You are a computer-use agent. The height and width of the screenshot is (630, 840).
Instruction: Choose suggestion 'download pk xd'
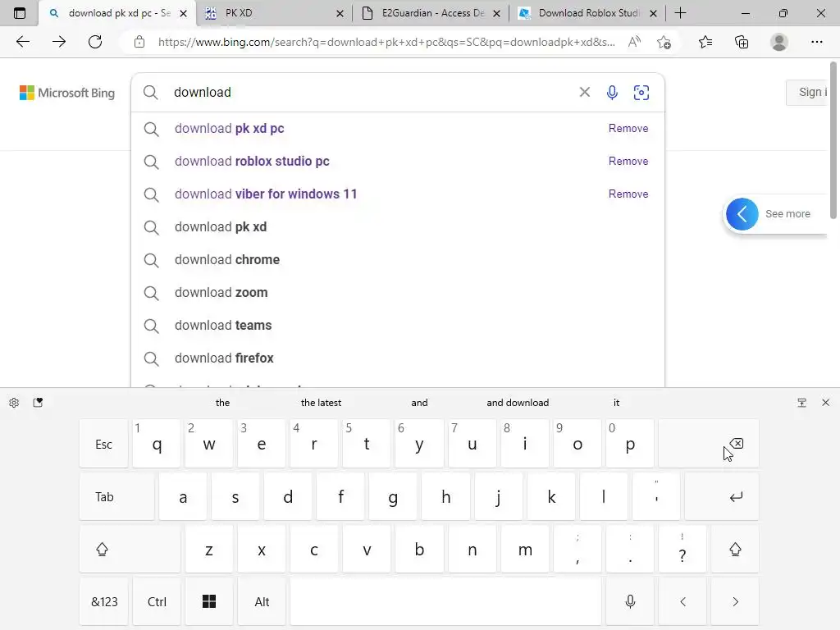398,226
